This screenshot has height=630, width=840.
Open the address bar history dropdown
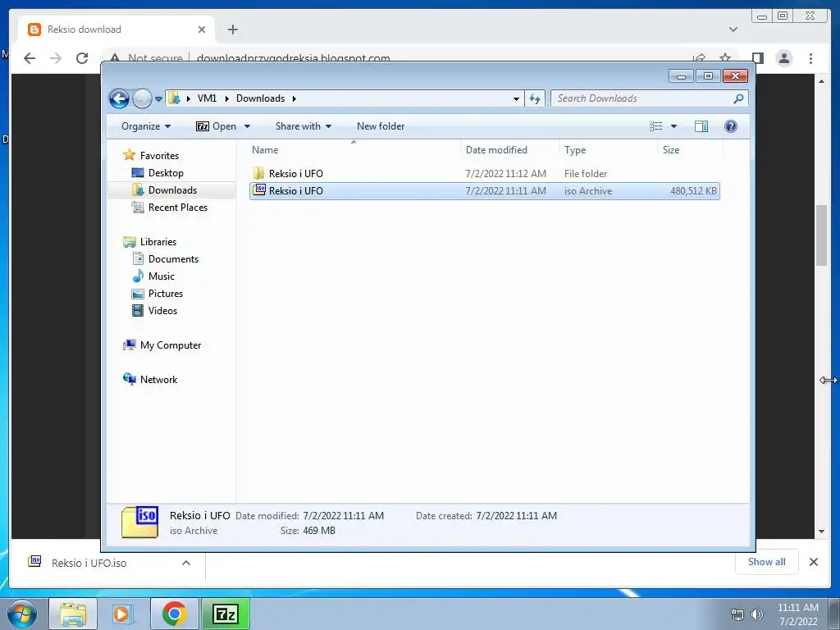(x=516, y=99)
